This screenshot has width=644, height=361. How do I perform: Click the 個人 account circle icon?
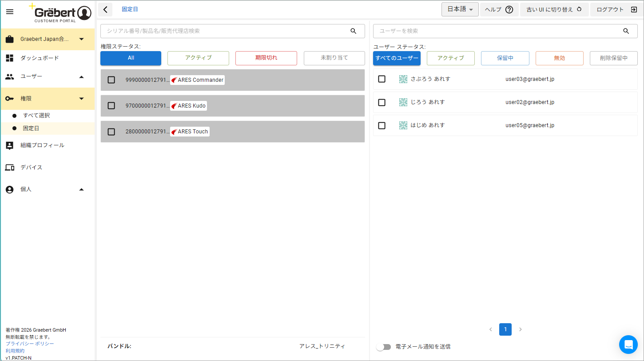coord(9,189)
